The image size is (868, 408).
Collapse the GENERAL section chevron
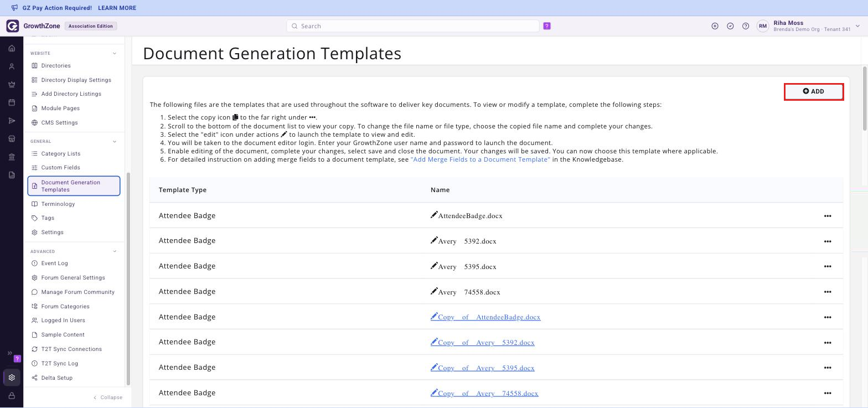[x=115, y=141]
